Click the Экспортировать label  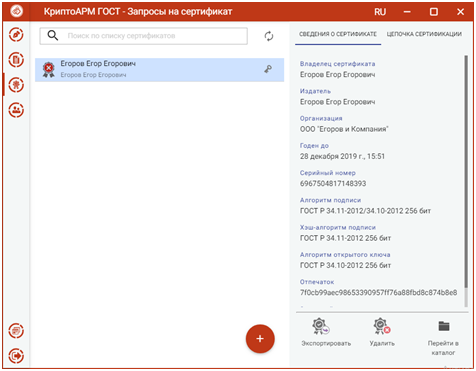tap(326, 343)
